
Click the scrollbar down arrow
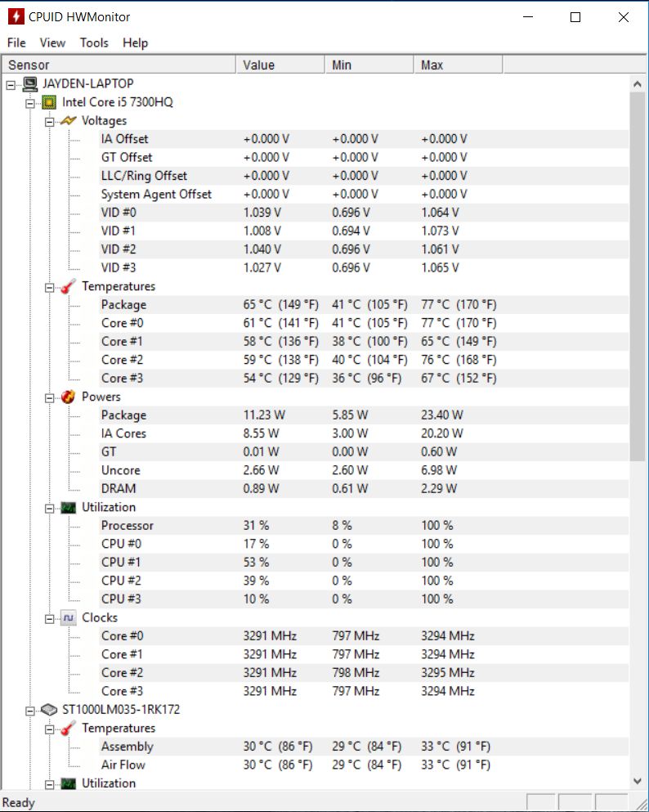[x=638, y=782]
